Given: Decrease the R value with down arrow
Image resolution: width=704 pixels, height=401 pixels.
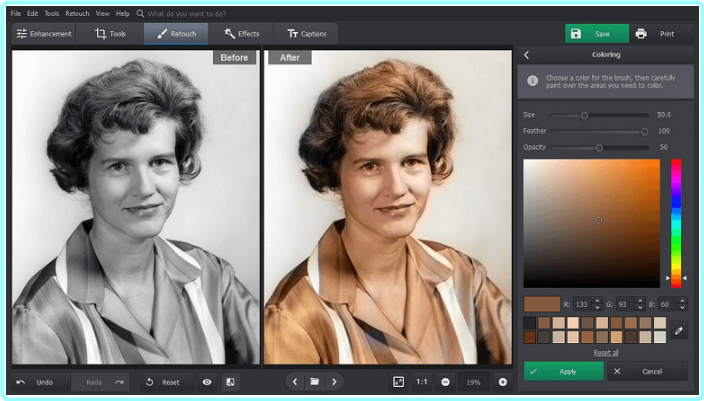Looking at the screenshot, I should (597, 308).
